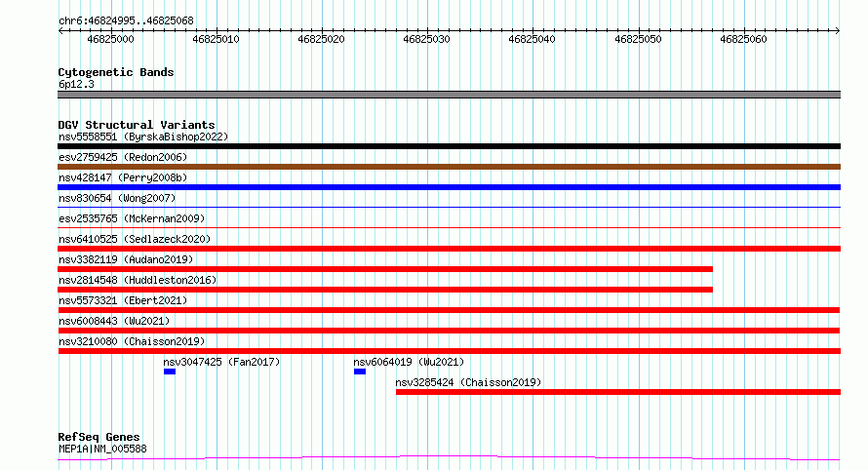
Task: Click ruler position 46825030
Action: pyautogui.click(x=426, y=39)
